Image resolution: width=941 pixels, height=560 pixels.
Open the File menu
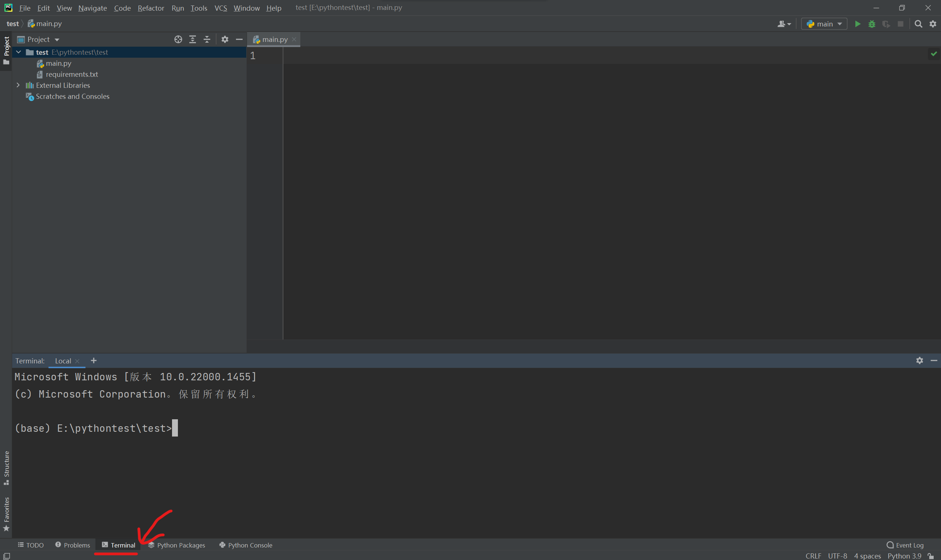(x=25, y=8)
